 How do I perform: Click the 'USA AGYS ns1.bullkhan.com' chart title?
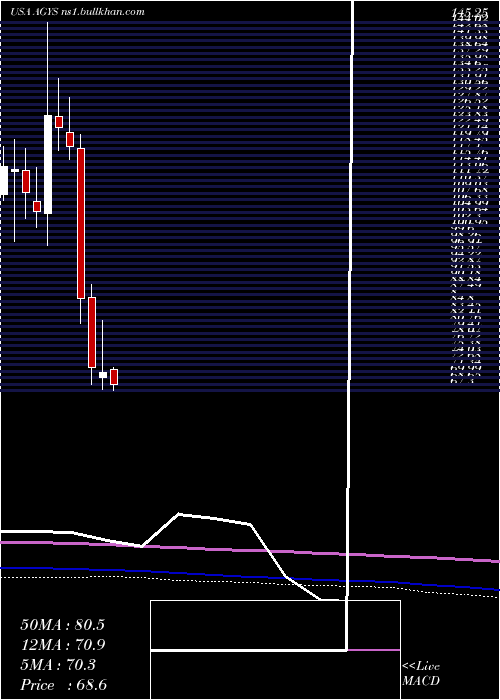tap(77, 12)
